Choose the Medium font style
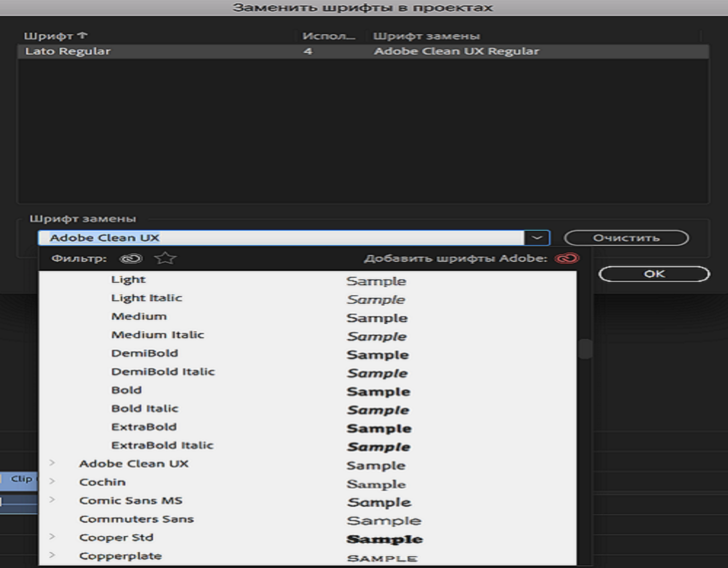This screenshot has width=728, height=568. point(139,316)
